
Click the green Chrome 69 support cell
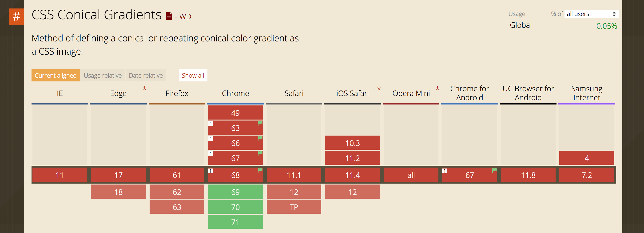coord(235,192)
